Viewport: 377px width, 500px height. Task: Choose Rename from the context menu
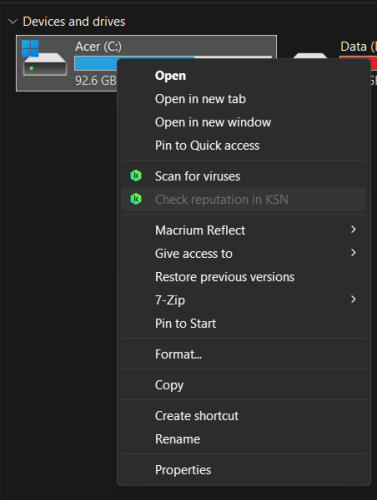pyautogui.click(x=244, y=439)
